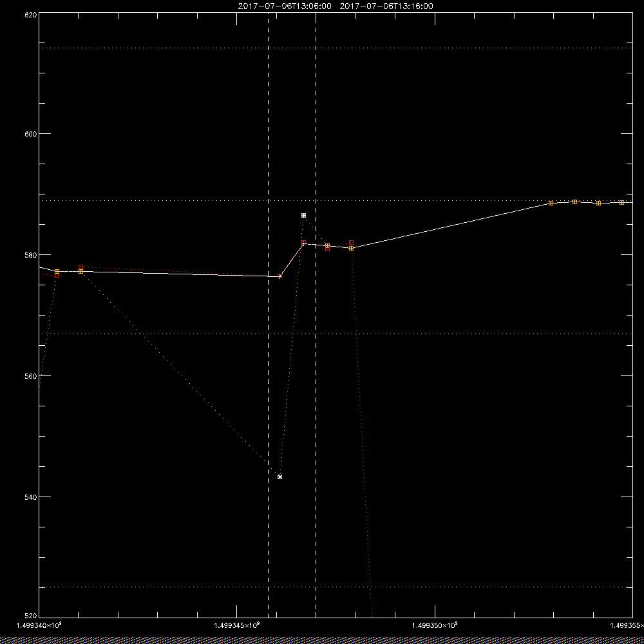Click the 1.499350×10⁹ x-axis label
Viewport: 644px width, 644px height.
[435, 625]
